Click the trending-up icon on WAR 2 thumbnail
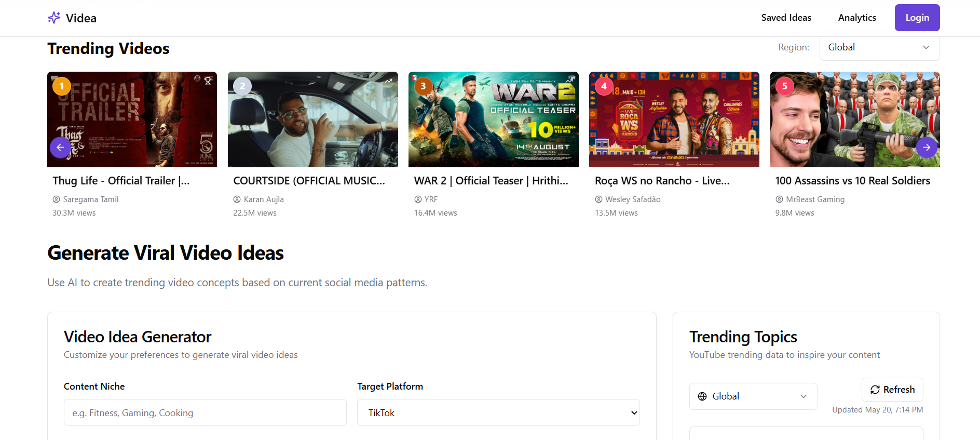This screenshot has width=980, height=440. 569,81
